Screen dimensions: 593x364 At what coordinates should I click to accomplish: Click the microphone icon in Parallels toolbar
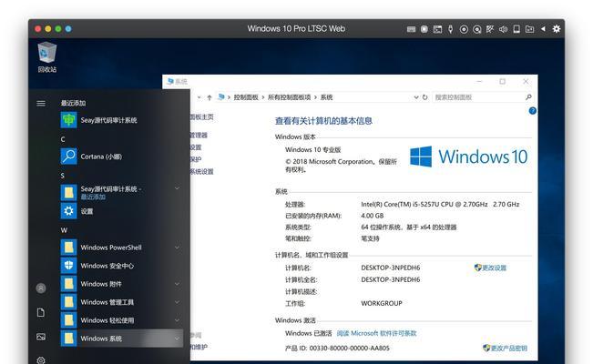450,29
